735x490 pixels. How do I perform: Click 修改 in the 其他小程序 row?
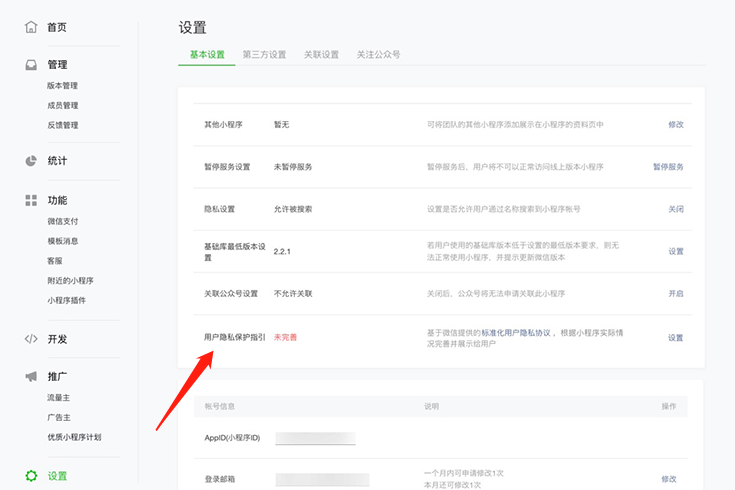pos(676,124)
